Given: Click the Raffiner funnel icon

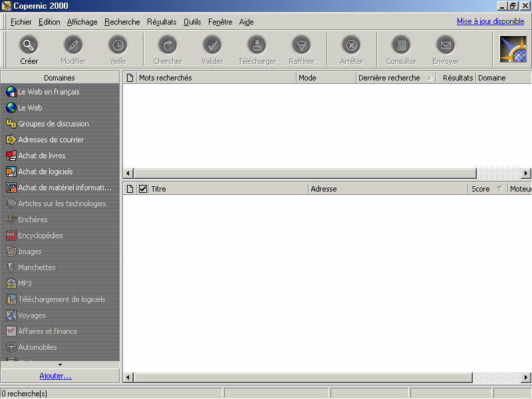Looking at the screenshot, I should point(302,45).
